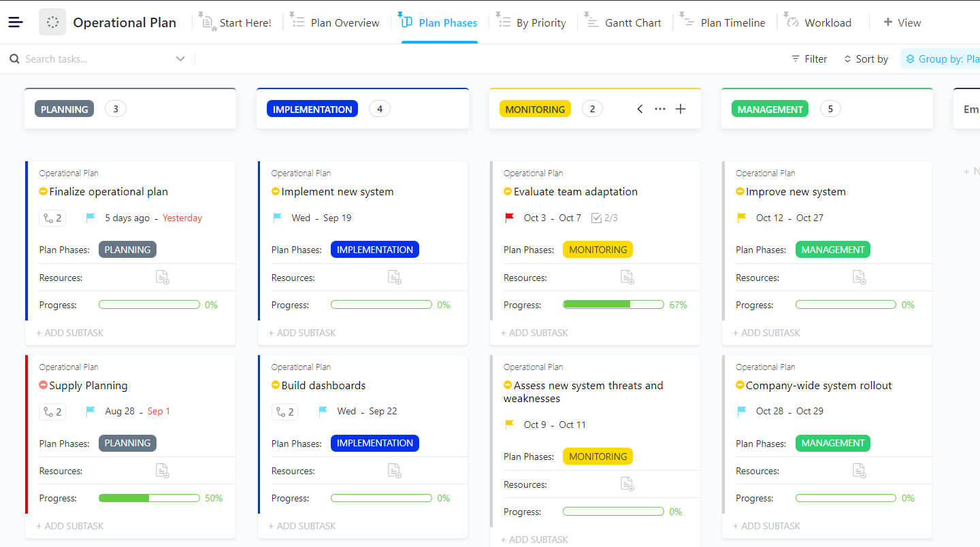Click Add Subtask under Implement new system
Image resolution: width=980 pixels, height=547 pixels.
306,333
